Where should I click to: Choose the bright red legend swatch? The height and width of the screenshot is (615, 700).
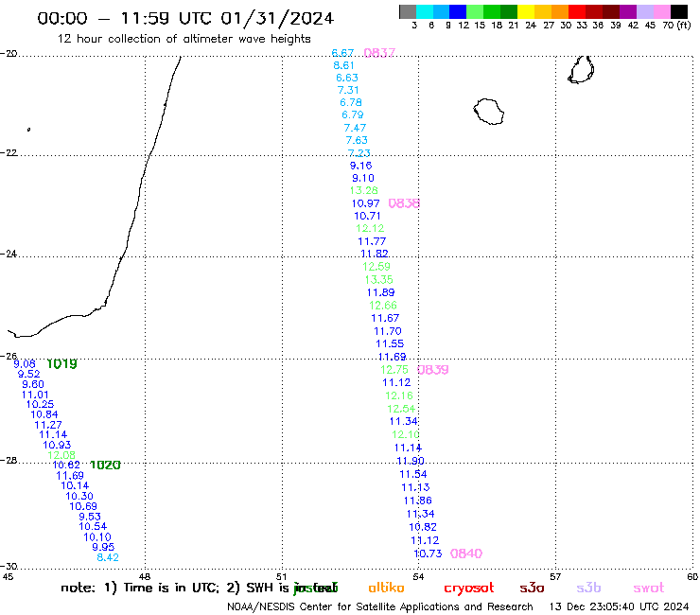tap(577, 11)
